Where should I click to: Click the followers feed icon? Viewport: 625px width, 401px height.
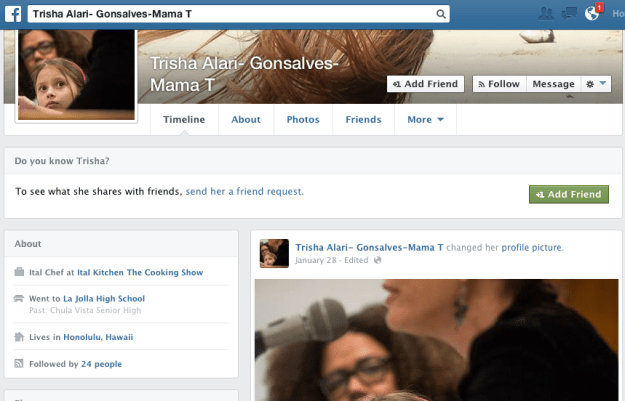click(x=19, y=363)
